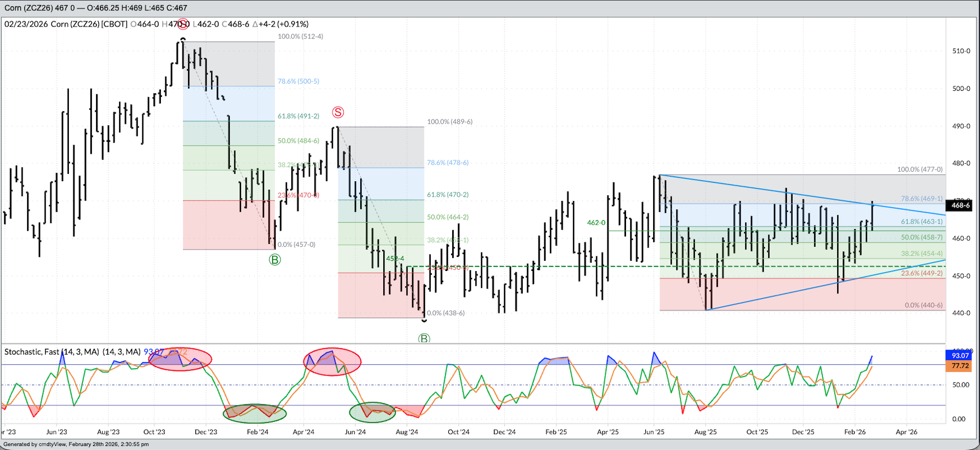Select the green oversold ellipse near Jun '24
The width and height of the screenshot is (980, 450).
[x=373, y=412]
